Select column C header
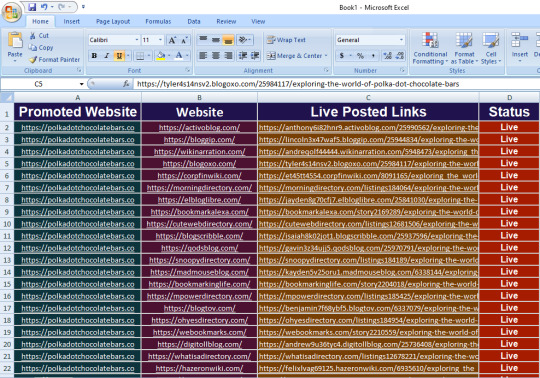 368,98
